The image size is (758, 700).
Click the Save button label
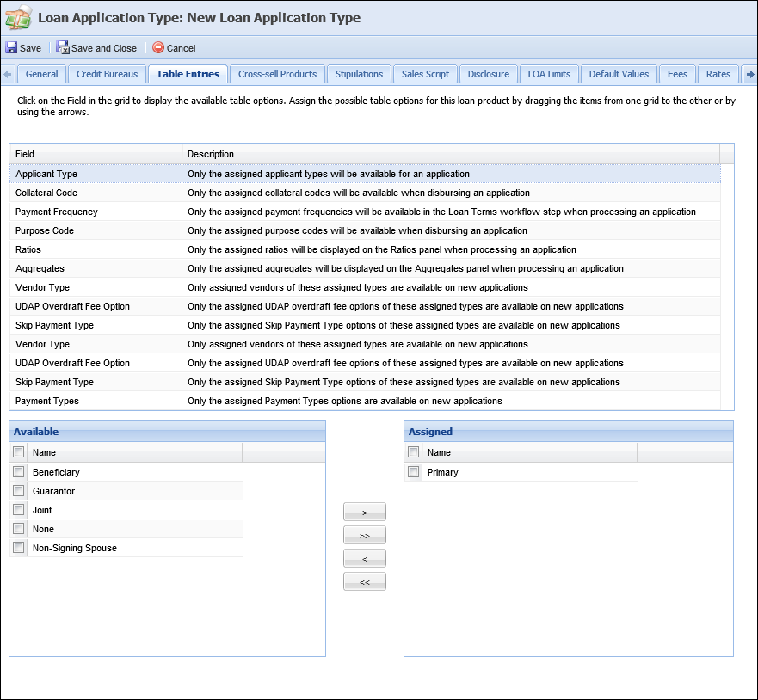[x=30, y=48]
